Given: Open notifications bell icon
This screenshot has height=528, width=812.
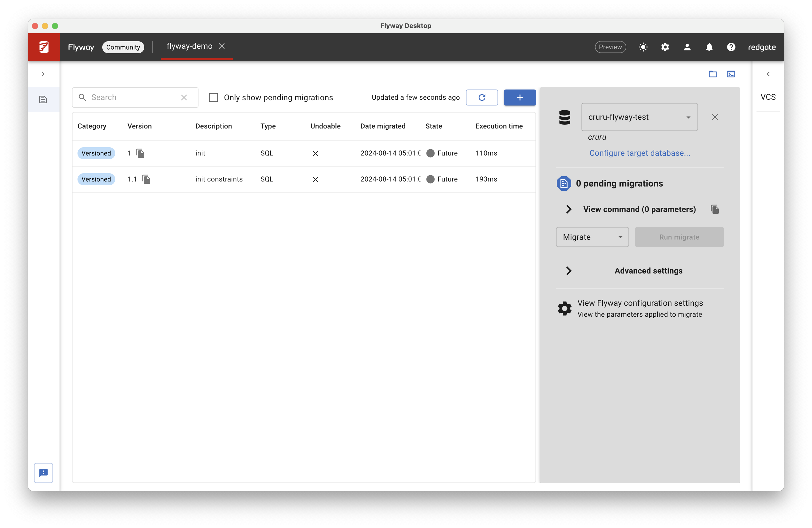Looking at the screenshot, I should (x=709, y=47).
